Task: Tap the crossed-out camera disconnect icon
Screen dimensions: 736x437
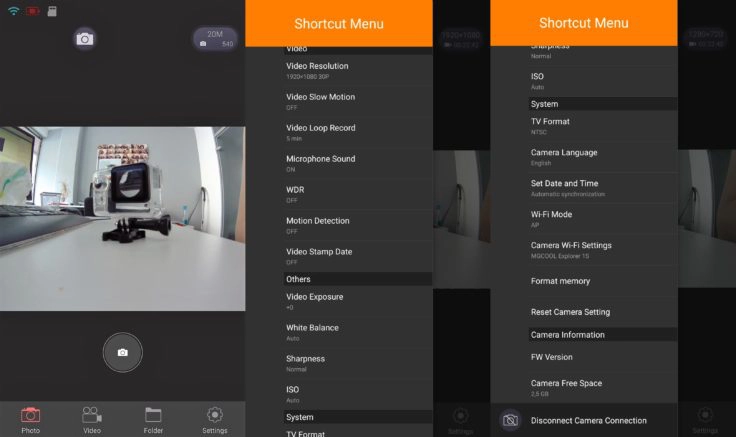Action: tap(510, 420)
